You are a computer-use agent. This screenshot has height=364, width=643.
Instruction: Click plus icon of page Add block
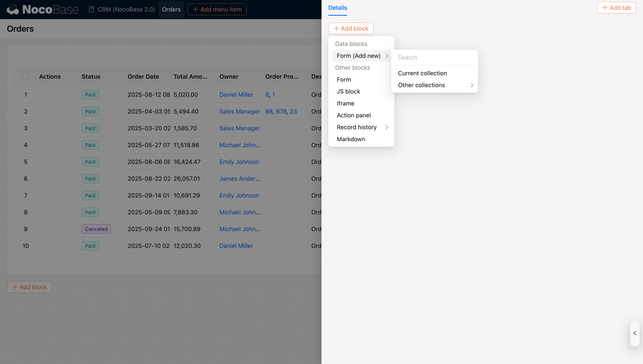click(15, 287)
